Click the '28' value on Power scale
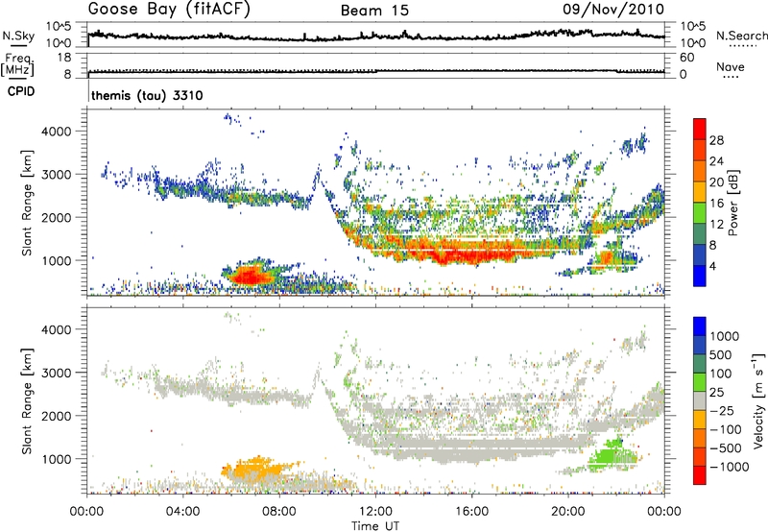This screenshot has height=532, width=768. pos(716,140)
